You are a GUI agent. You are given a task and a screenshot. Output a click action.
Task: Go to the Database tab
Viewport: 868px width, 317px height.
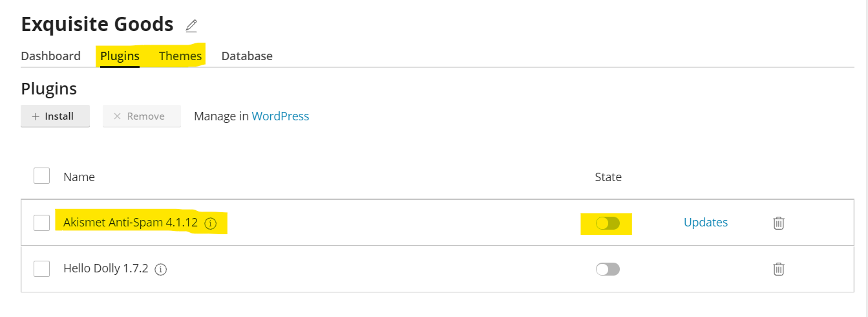tap(247, 56)
